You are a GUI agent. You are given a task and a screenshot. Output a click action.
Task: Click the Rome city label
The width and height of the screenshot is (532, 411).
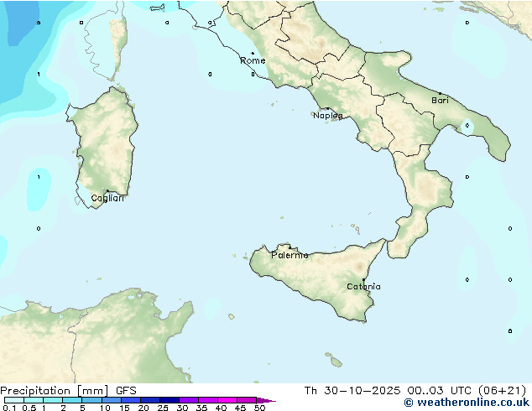(x=253, y=60)
